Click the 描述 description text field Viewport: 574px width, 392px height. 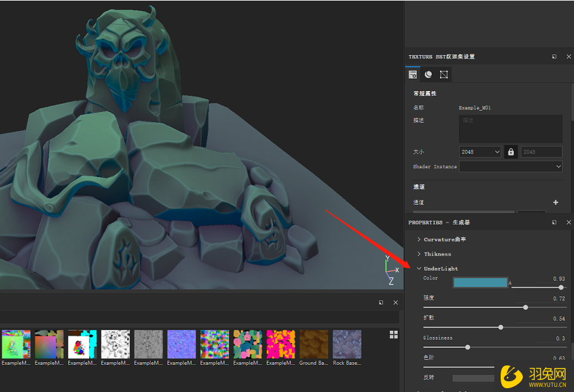click(x=510, y=128)
